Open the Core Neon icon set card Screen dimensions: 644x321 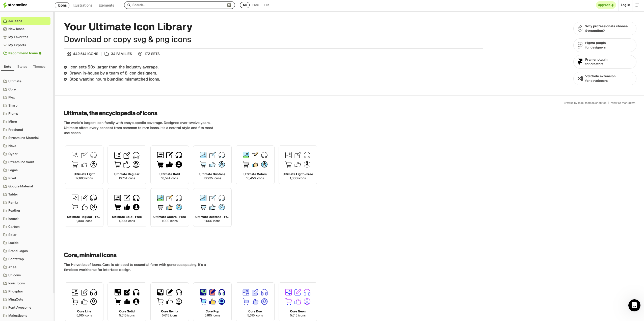(298, 302)
